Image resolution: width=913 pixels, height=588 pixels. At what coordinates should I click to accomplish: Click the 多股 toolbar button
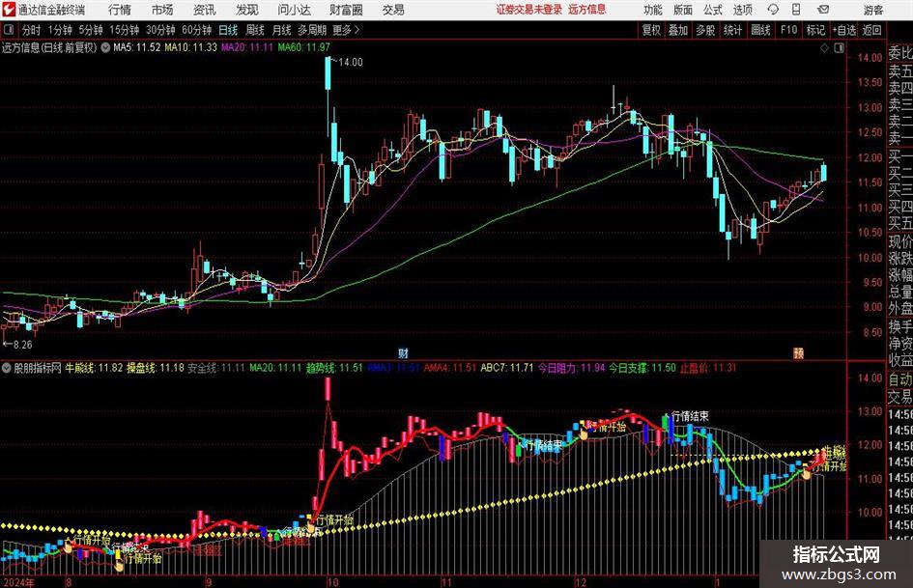(x=705, y=30)
